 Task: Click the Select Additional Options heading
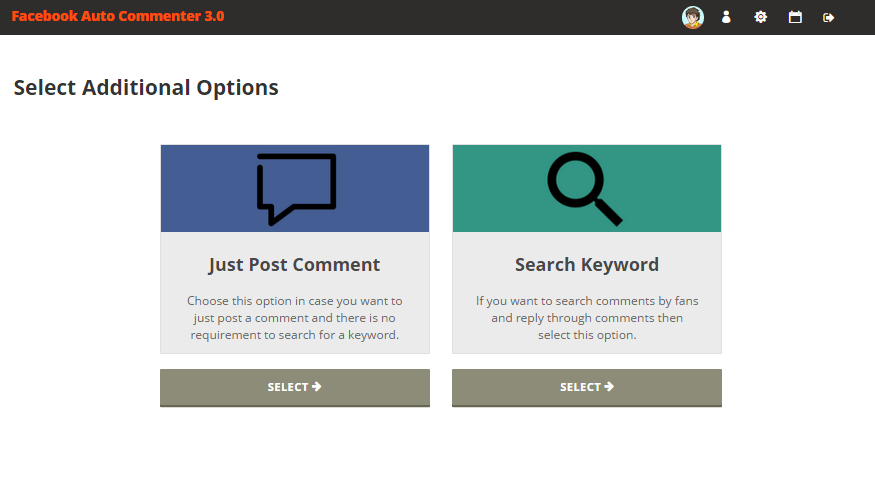(146, 88)
